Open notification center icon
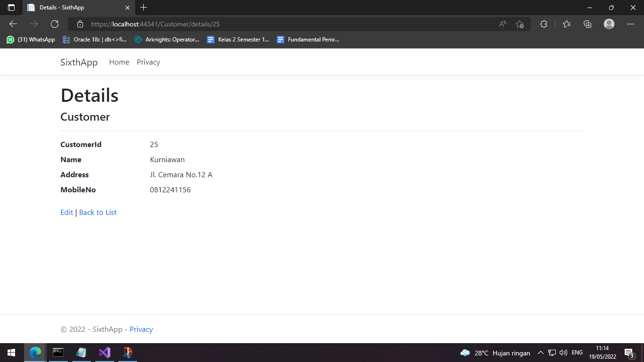The image size is (644, 362). [629, 353]
